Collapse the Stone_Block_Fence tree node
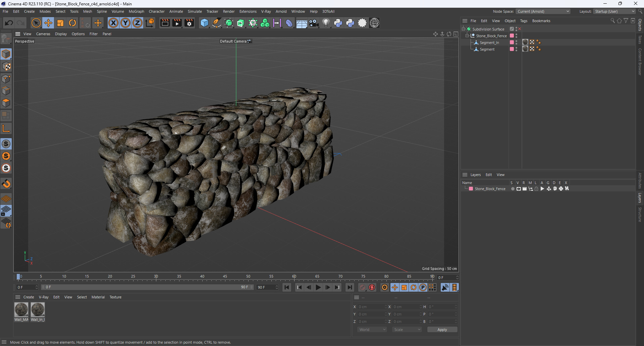Viewport: 644px width, 346px height. coord(467,36)
